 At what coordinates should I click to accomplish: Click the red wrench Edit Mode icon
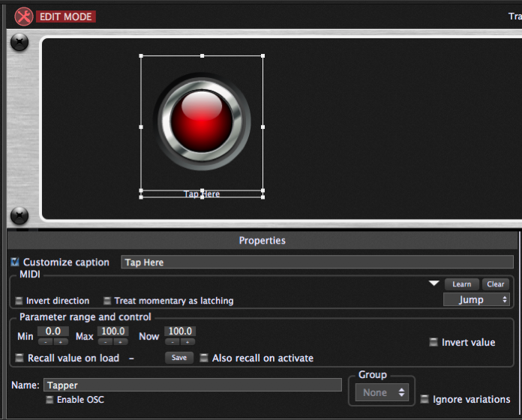pos(24,16)
